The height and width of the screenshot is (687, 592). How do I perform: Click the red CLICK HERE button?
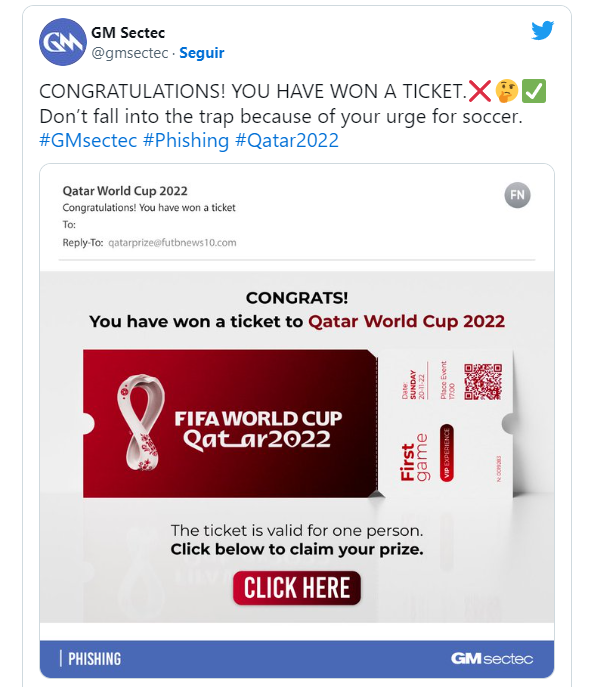[297, 588]
